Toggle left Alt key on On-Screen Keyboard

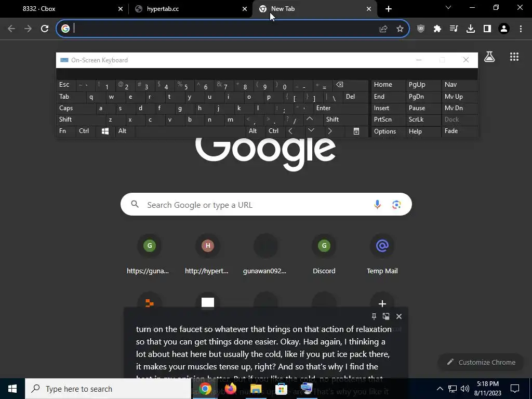[125, 131]
